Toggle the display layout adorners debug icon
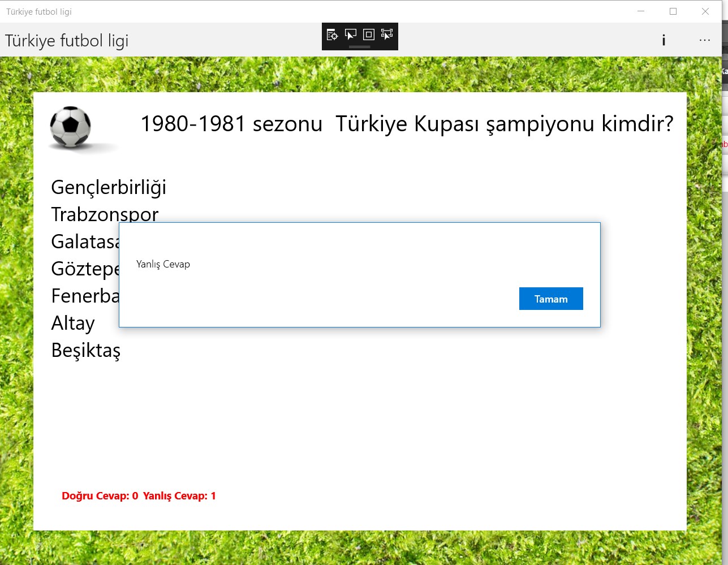728x565 pixels. pos(369,34)
